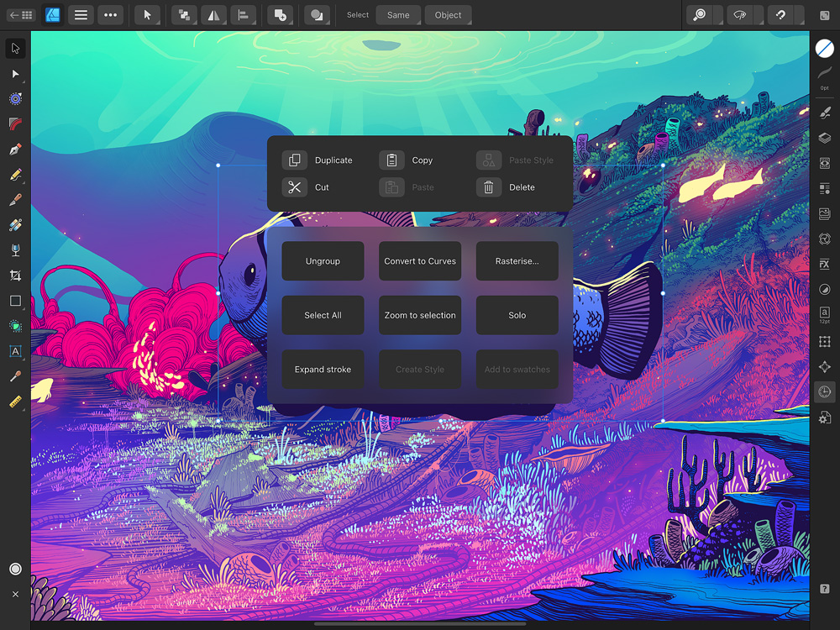
Task: Return to gallery with back arrow button
Action: click(x=21, y=15)
